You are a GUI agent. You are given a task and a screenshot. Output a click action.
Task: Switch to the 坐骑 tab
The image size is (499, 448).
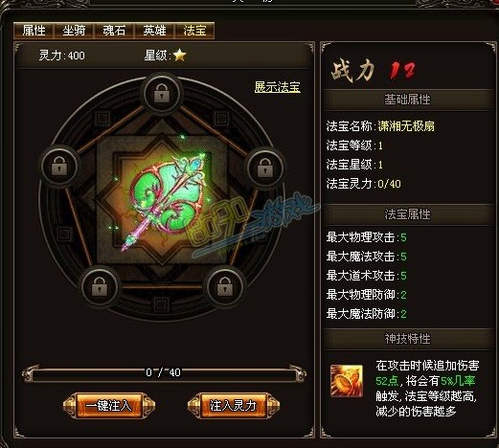74,31
